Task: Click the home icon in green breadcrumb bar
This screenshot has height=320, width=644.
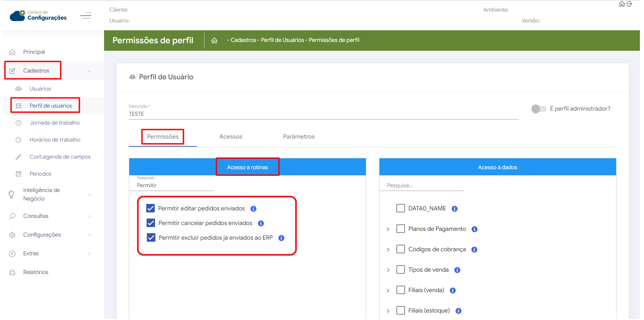Action: pyautogui.click(x=214, y=41)
